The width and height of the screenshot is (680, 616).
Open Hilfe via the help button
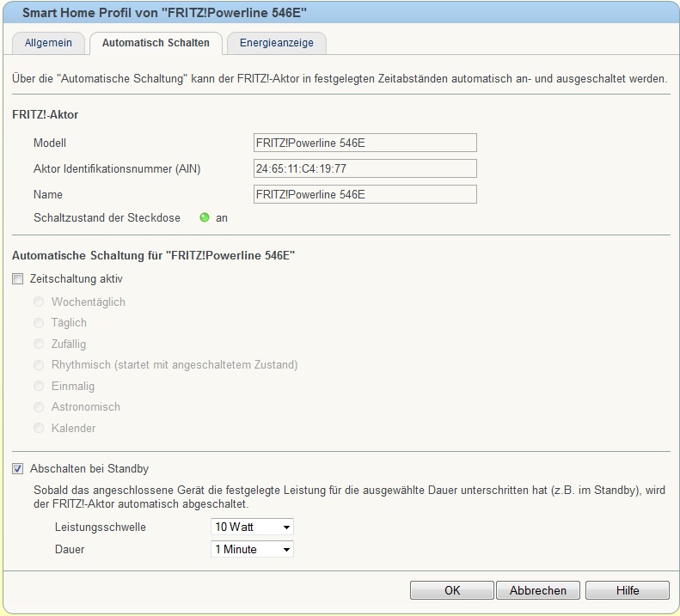tap(627, 590)
